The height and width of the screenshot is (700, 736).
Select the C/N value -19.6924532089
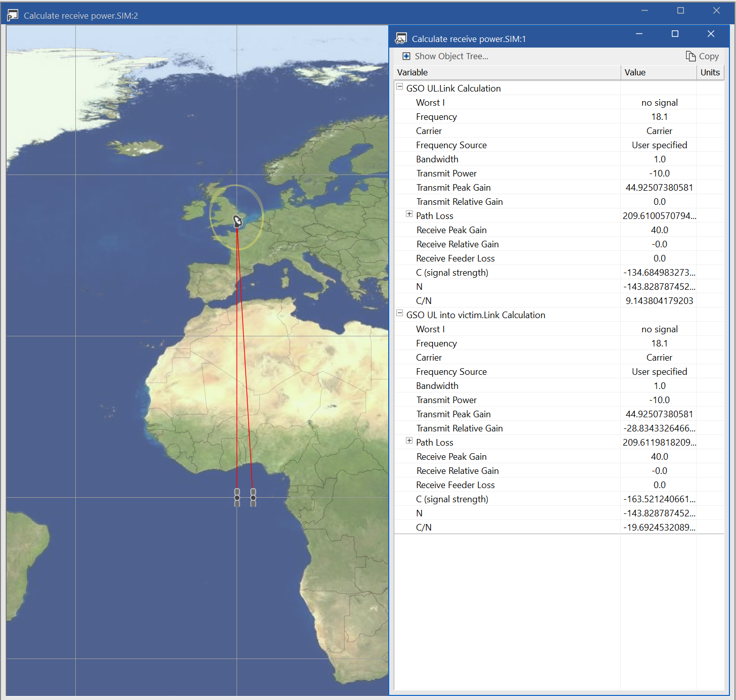click(659, 527)
